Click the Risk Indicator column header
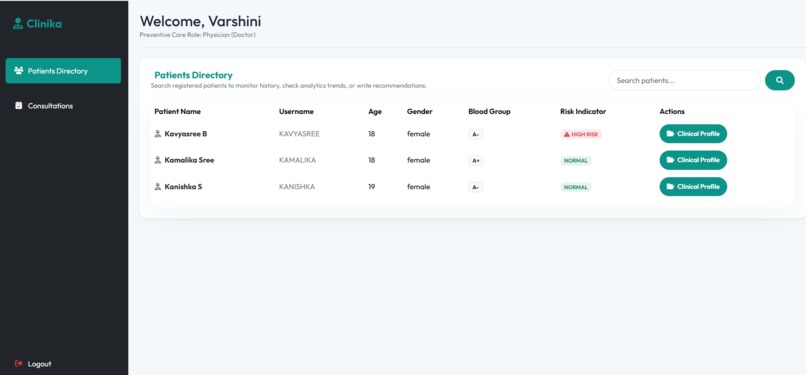Screen dimensions: 806x375 point(583,111)
